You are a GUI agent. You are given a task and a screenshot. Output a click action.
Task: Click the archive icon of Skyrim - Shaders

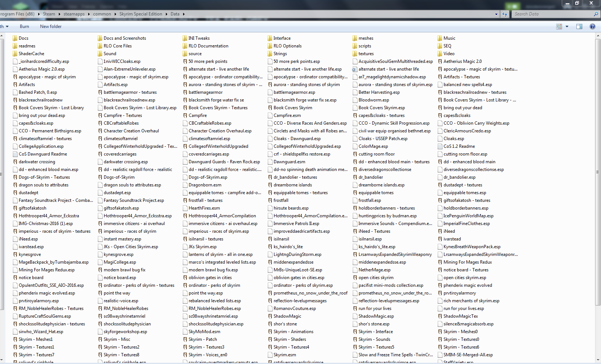coord(270,339)
